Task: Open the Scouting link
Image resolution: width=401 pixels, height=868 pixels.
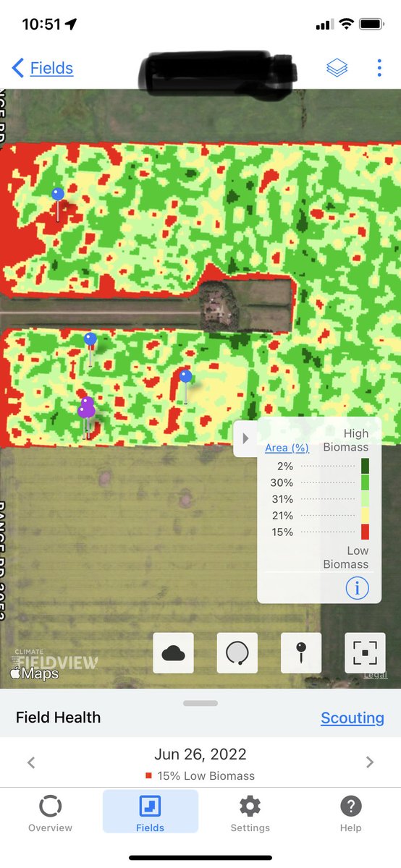Action: coord(353,718)
